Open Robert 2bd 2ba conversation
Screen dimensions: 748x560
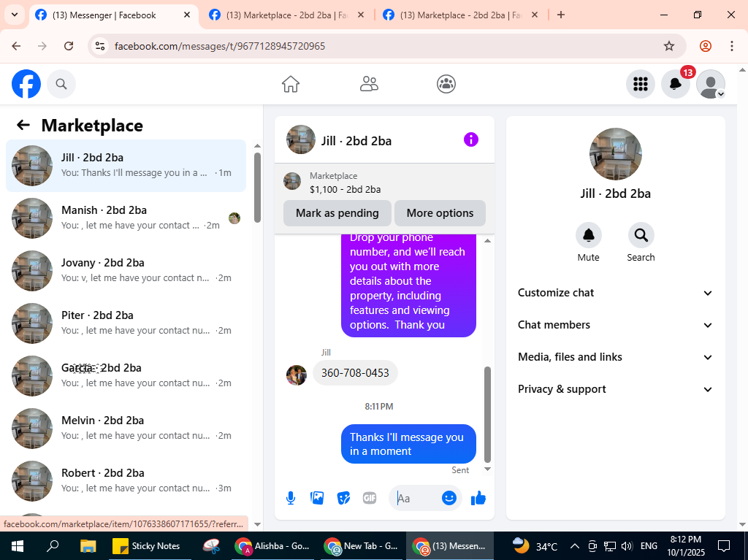pos(126,480)
